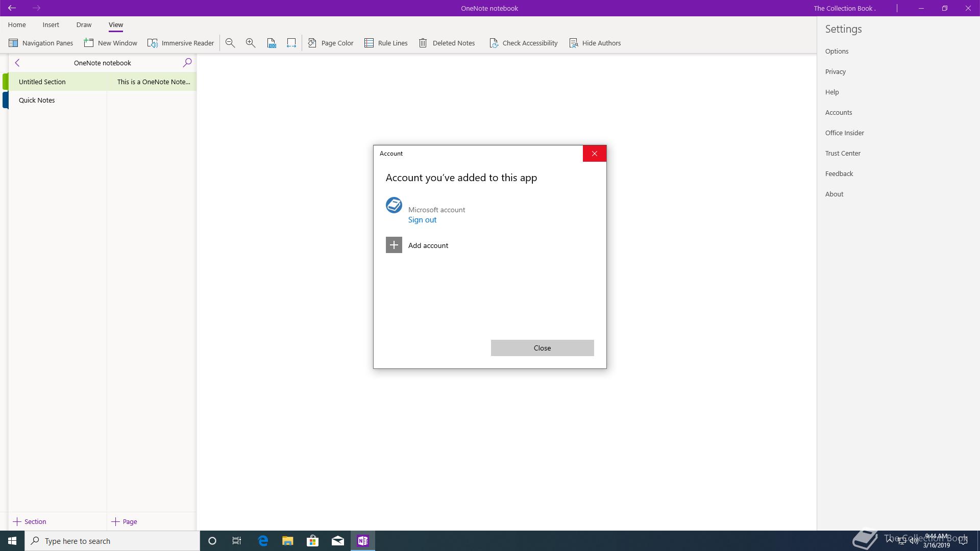Select the Untitled Section
The width and height of the screenshot is (980, 551).
[x=57, y=82]
